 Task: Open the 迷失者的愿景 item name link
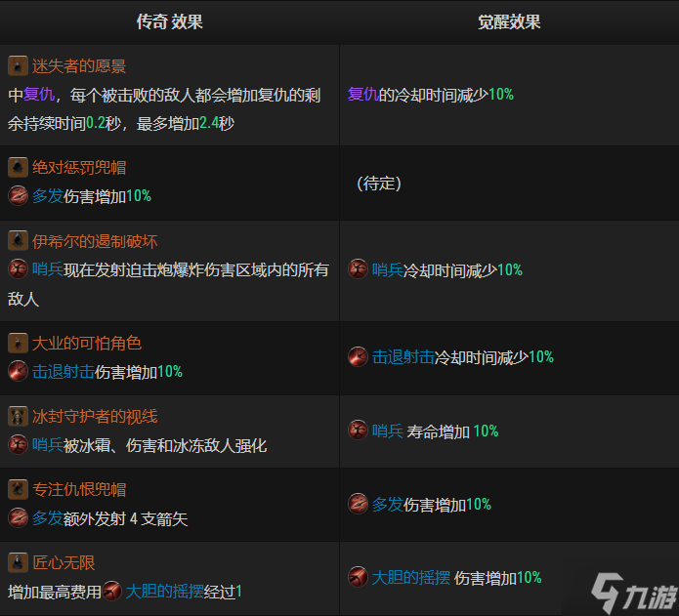click(79, 66)
